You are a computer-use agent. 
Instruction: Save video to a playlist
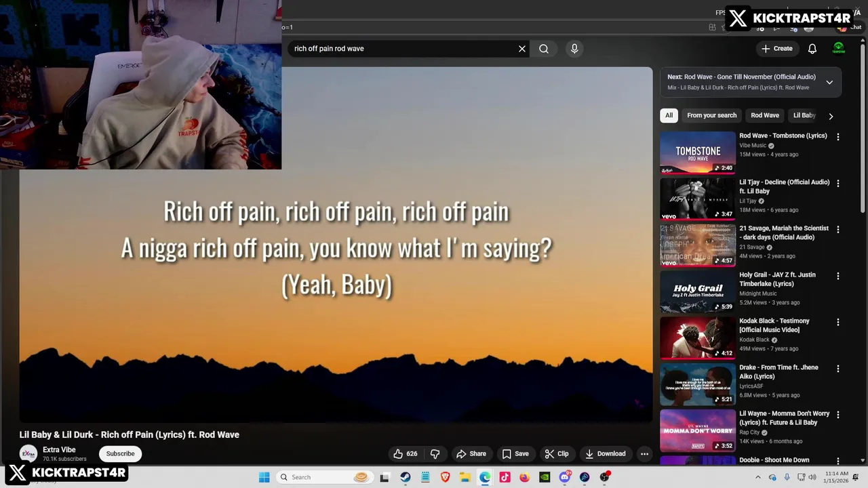[515, 453]
